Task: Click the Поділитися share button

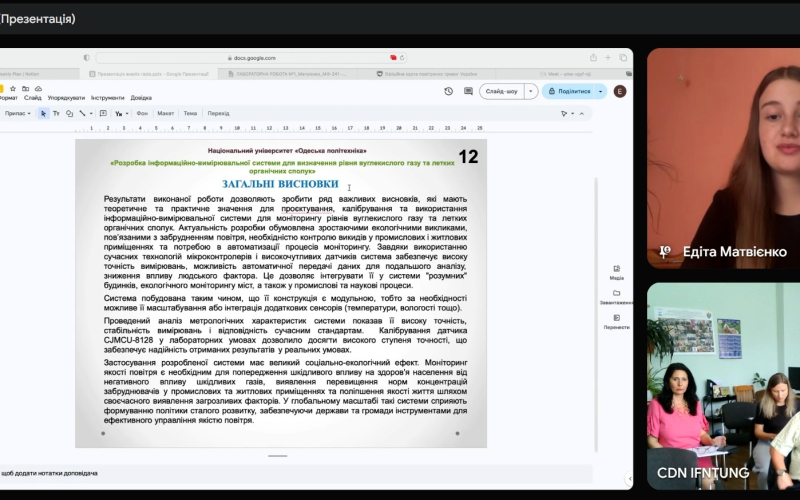Action: tap(569, 91)
